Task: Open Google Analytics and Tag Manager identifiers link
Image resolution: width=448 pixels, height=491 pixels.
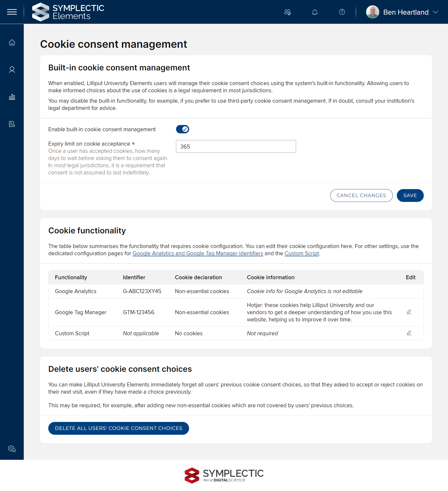Action: 198,254
